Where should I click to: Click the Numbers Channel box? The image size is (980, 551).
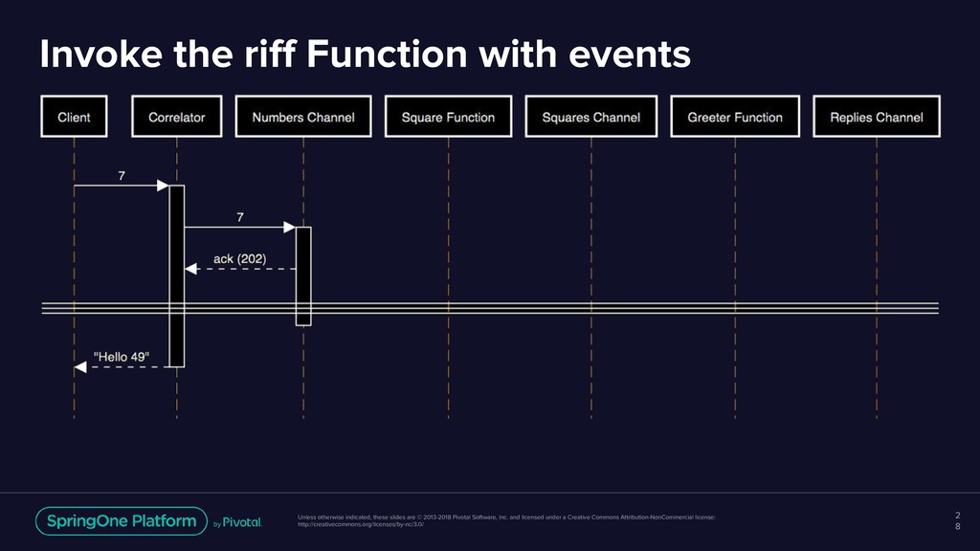coord(303,116)
